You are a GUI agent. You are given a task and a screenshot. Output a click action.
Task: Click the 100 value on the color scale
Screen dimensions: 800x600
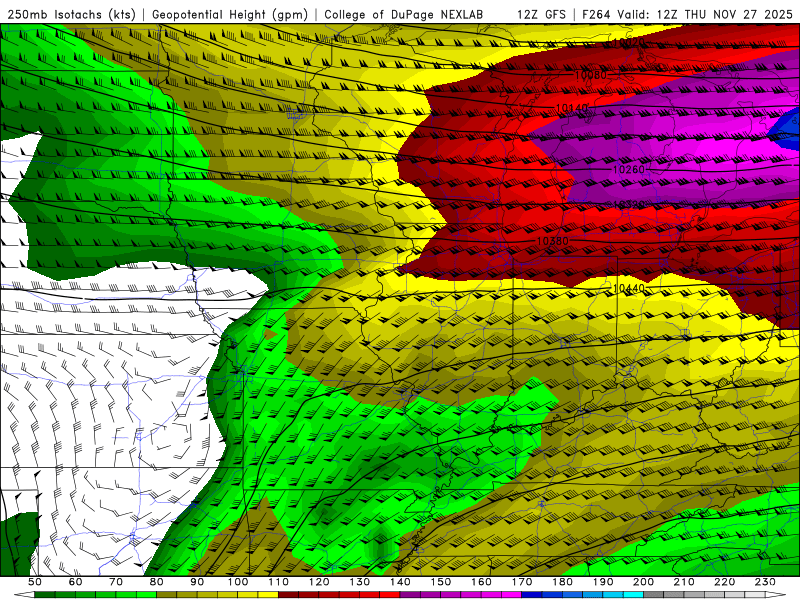(238, 582)
